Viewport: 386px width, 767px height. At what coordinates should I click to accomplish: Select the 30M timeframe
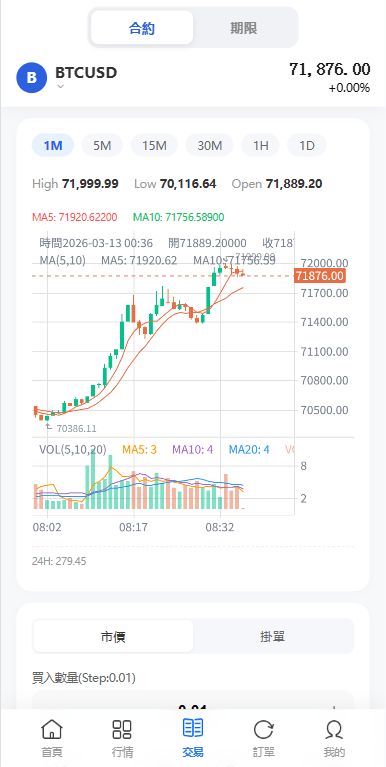click(210, 145)
